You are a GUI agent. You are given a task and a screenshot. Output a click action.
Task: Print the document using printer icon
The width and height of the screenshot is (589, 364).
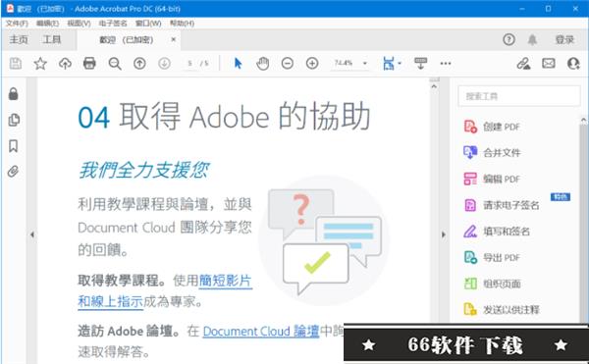tap(89, 63)
